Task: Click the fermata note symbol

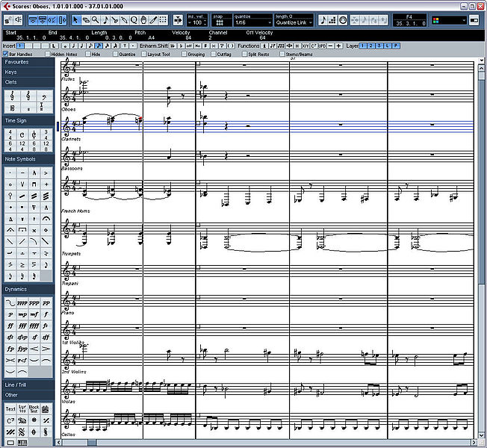Action: (x=46, y=218)
